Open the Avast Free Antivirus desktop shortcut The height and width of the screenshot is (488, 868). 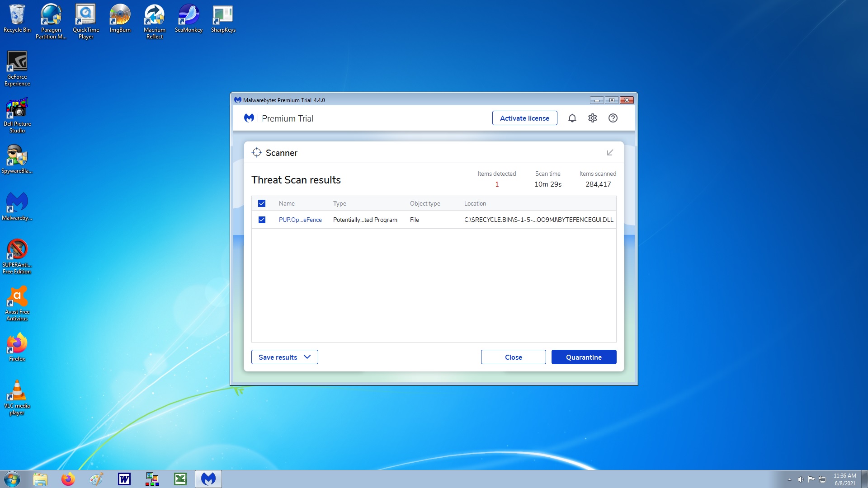[x=17, y=303]
